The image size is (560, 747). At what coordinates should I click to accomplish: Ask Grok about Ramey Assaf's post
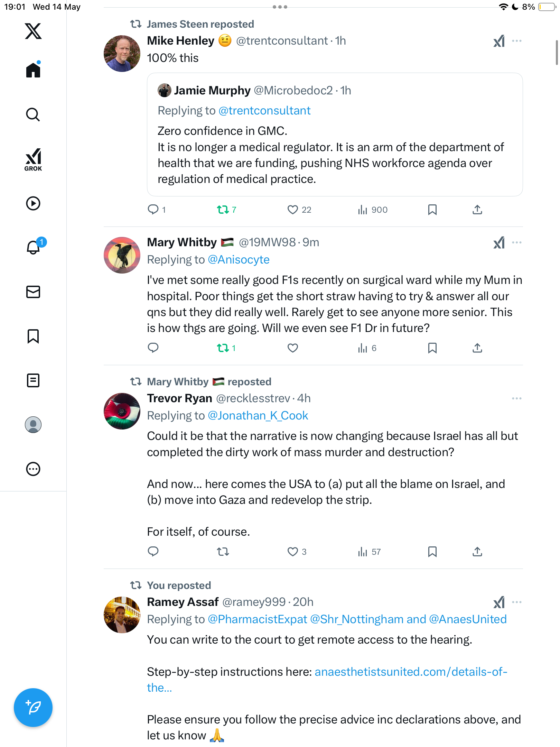tap(499, 602)
